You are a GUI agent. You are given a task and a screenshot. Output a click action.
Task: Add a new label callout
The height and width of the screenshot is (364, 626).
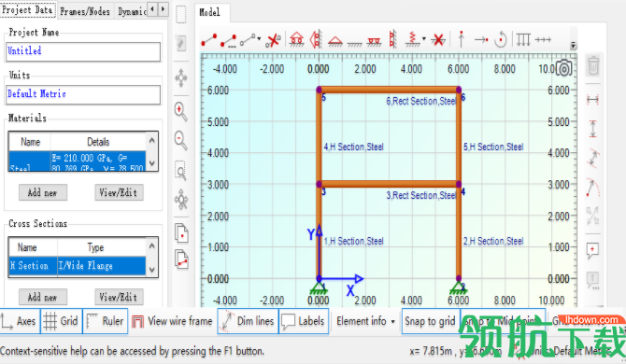(593, 250)
